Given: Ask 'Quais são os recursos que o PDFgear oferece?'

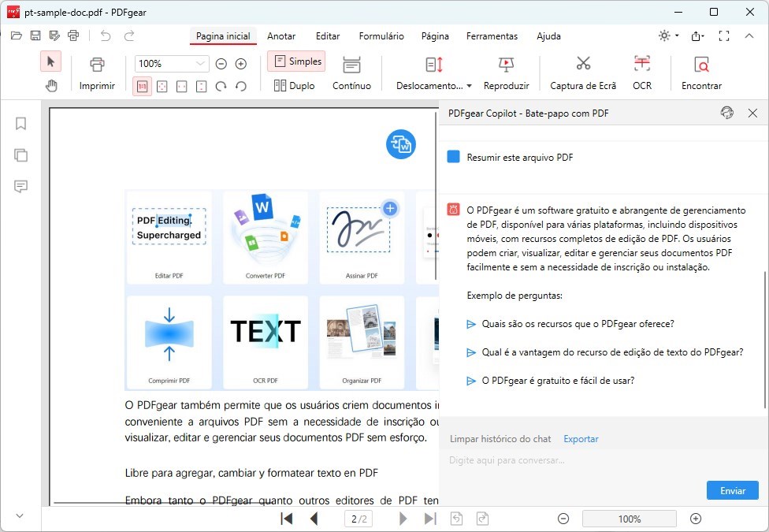Looking at the screenshot, I should 578,324.
